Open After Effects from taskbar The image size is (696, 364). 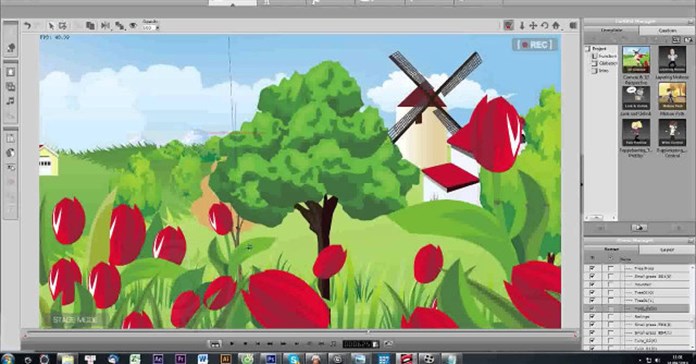(x=158, y=359)
